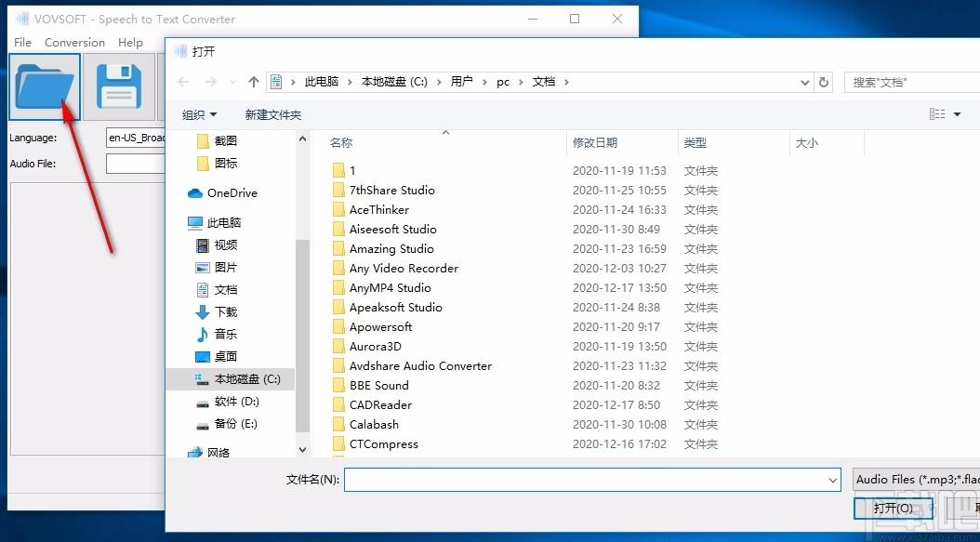The width and height of the screenshot is (980, 542).
Task: Sort files by 类型 column header
Action: tap(695, 142)
